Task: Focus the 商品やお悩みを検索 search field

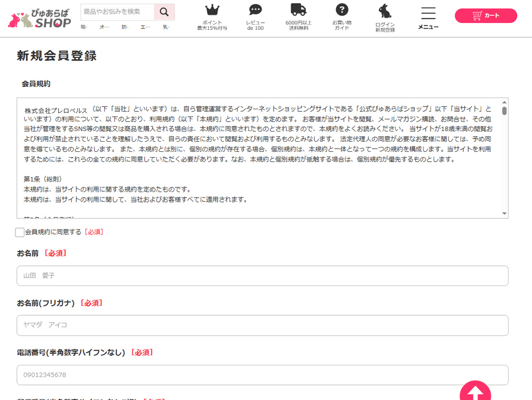Action: click(x=118, y=12)
